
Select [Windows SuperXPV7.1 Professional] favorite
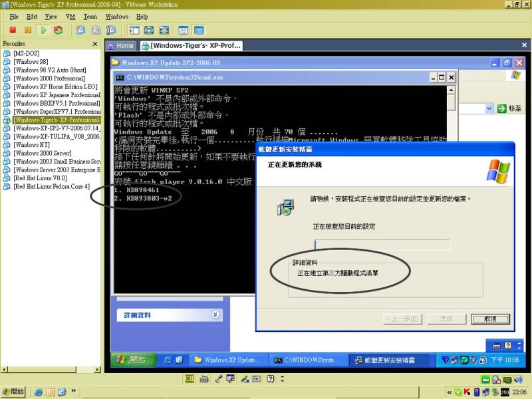(52, 112)
